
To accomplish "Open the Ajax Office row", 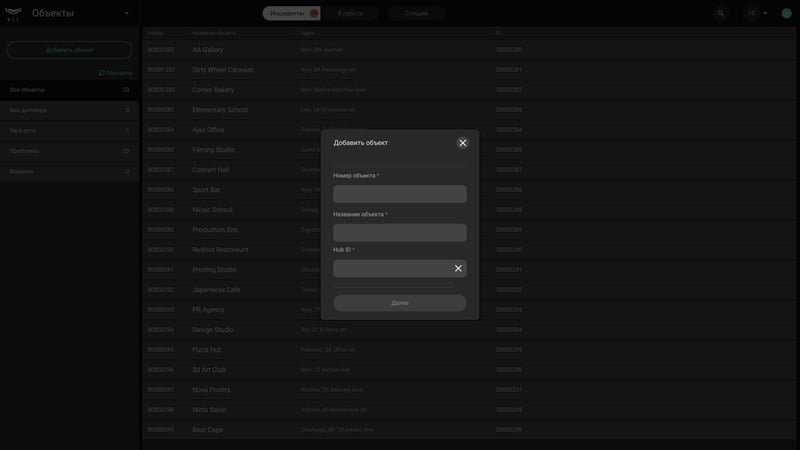I will coord(468,130).
